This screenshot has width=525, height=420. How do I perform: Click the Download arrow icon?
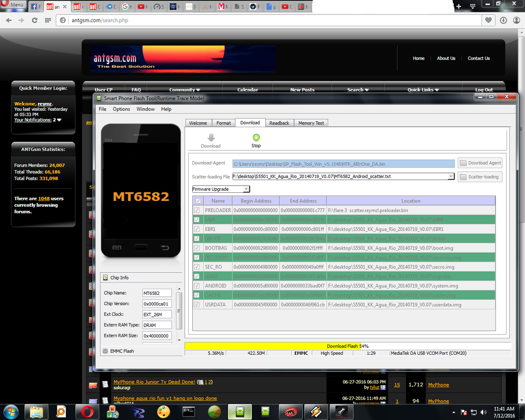point(211,137)
